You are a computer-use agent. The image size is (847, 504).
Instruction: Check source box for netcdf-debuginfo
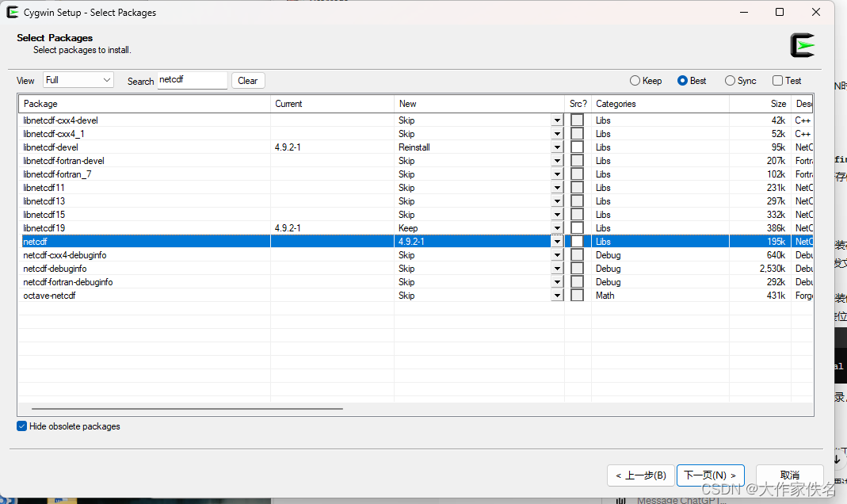click(x=577, y=269)
